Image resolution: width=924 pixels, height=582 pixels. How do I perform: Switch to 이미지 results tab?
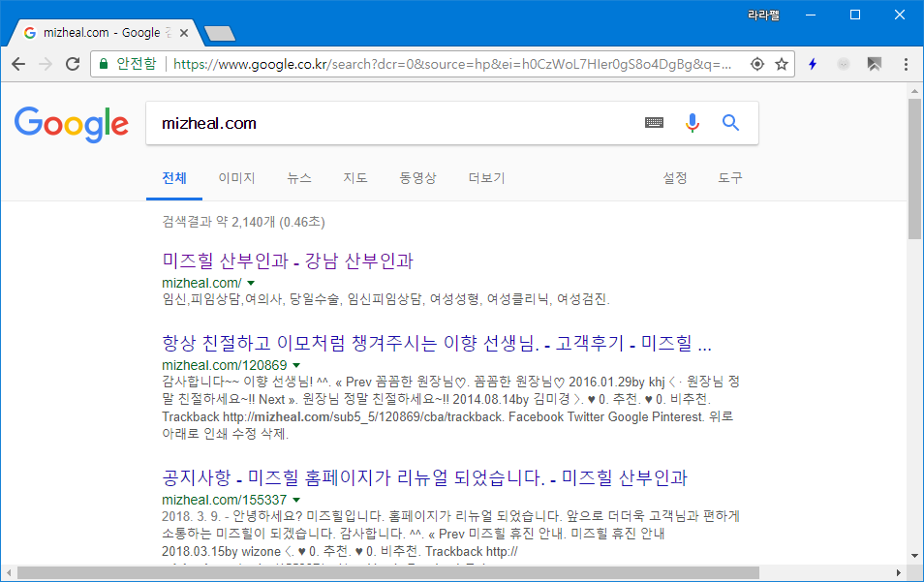[236, 178]
